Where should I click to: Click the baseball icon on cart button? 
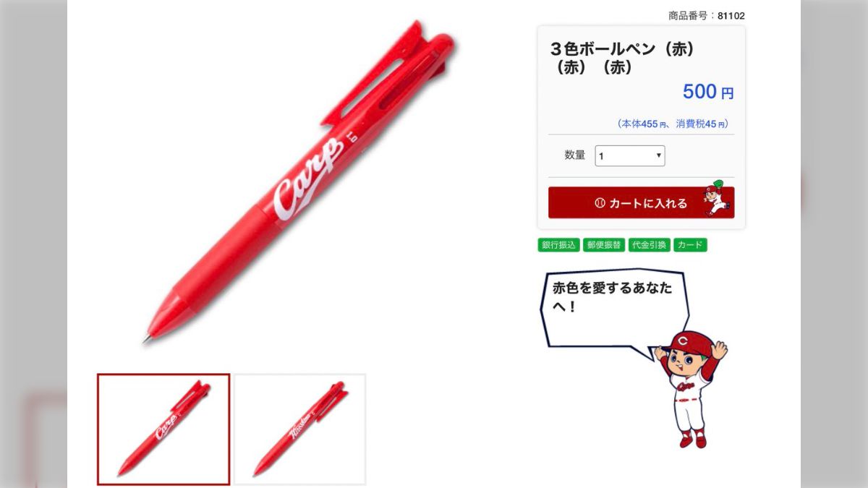click(600, 203)
